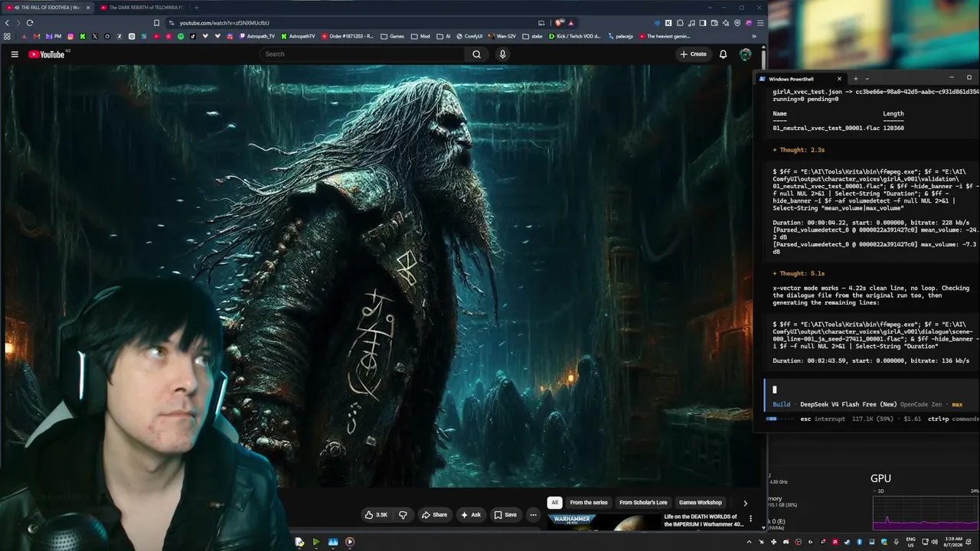The height and width of the screenshot is (551, 980).
Task: Select the 'Games Workshop' chip
Action: coord(701,503)
